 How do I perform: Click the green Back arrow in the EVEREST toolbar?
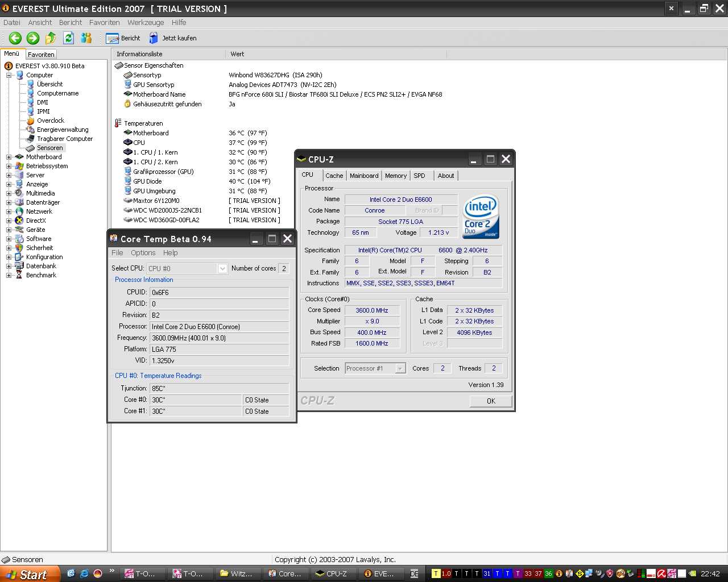(x=15, y=38)
